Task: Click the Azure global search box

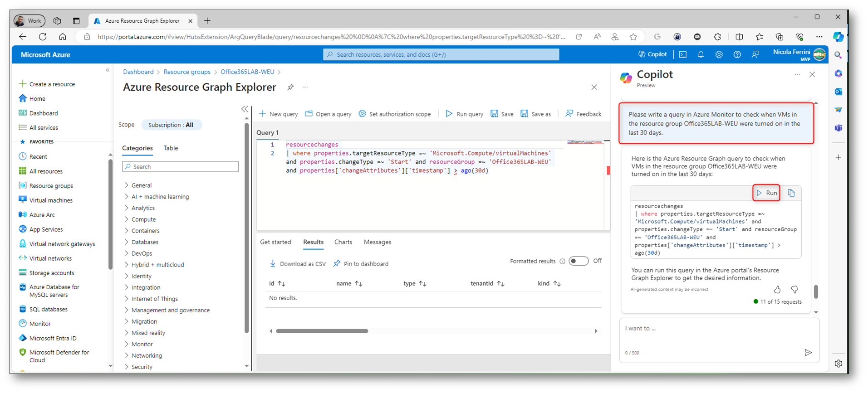Action: [x=441, y=54]
